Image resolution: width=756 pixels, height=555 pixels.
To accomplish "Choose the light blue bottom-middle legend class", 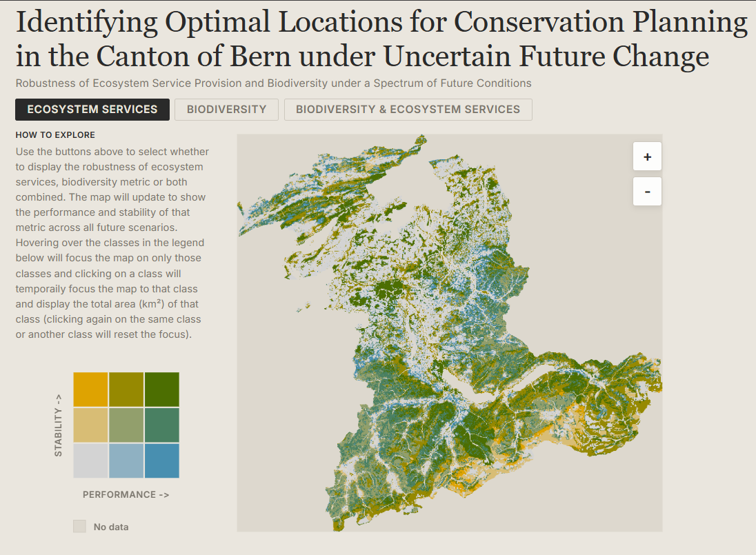I will [x=126, y=461].
